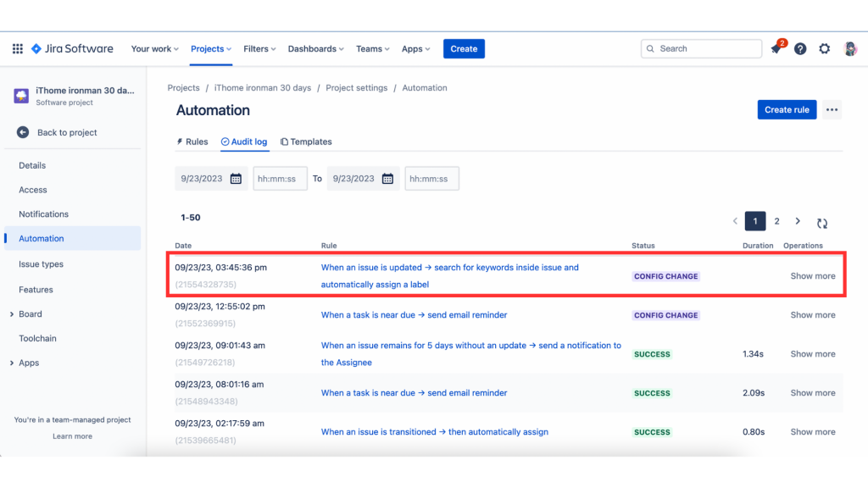The width and height of the screenshot is (868, 488).
Task: Switch to the Rules tab
Action: 192,141
